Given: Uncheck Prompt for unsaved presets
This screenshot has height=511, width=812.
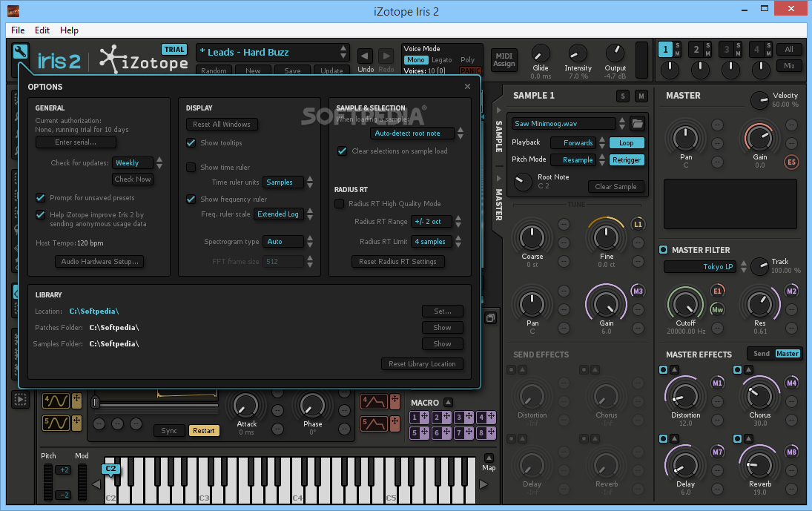Looking at the screenshot, I should pos(40,198).
